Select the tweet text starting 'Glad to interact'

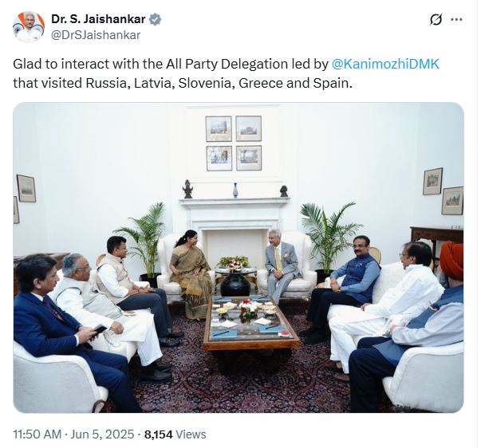tap(226, 73)
